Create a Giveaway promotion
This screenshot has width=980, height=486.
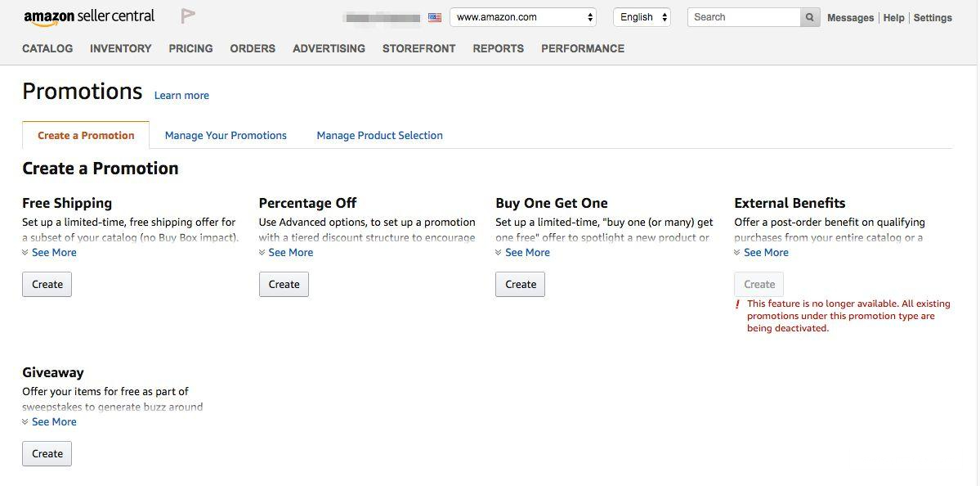pyautogui.click(x=47, y=454)
